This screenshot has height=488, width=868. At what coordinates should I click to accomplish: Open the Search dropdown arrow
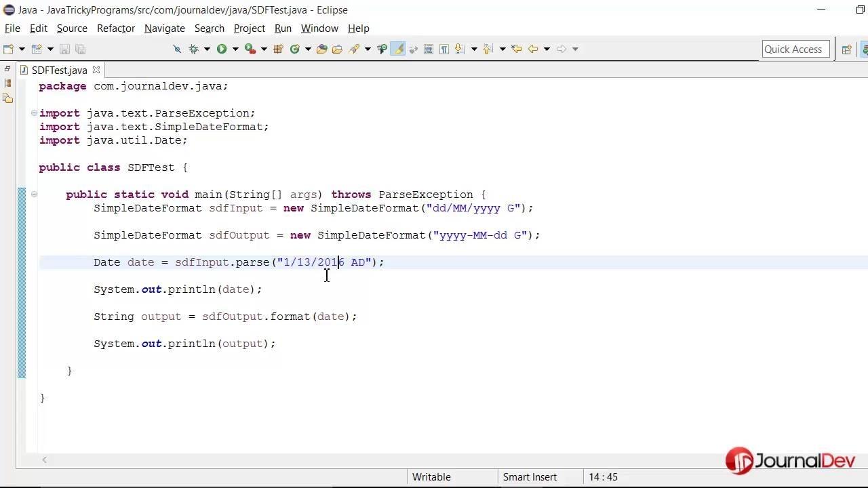click(368, 49)
